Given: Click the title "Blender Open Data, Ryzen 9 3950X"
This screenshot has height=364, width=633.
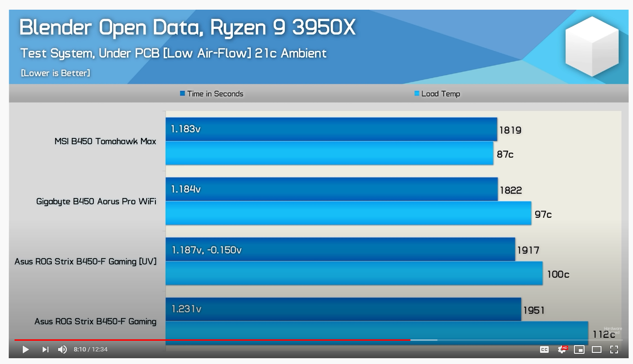Looking at the screenshot, I should [187, 28].
